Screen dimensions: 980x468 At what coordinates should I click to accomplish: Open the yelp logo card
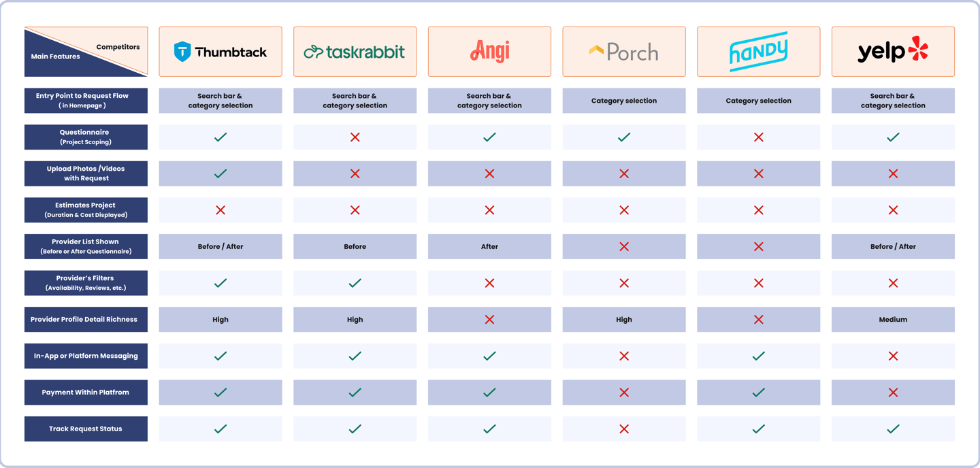(893, 52)
